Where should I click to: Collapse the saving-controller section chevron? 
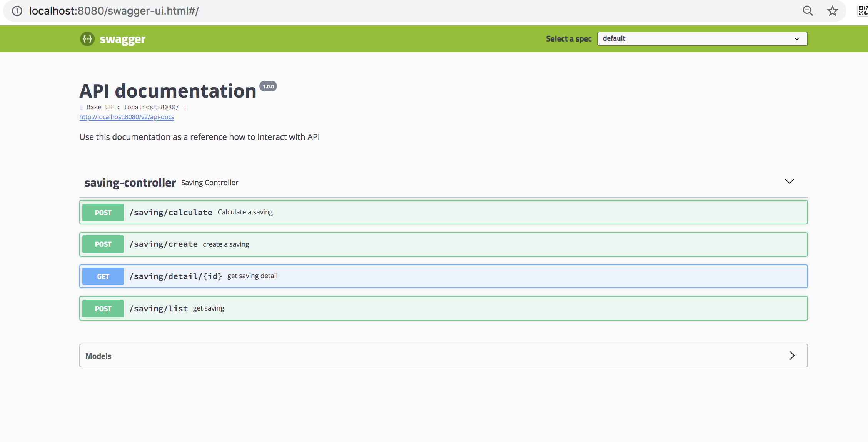pyautogui.click(x=789, y=181)
